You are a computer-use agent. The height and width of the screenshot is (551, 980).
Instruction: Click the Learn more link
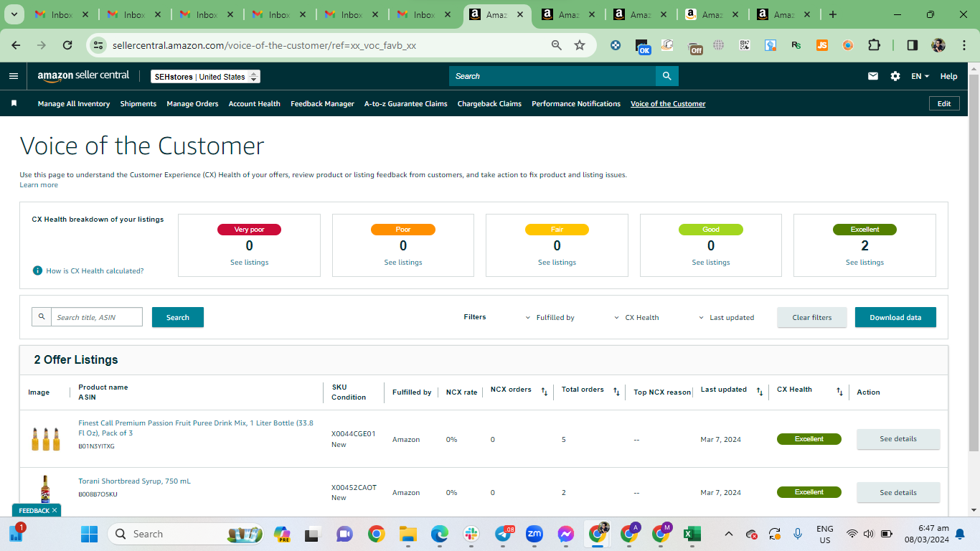pos(39,185)
